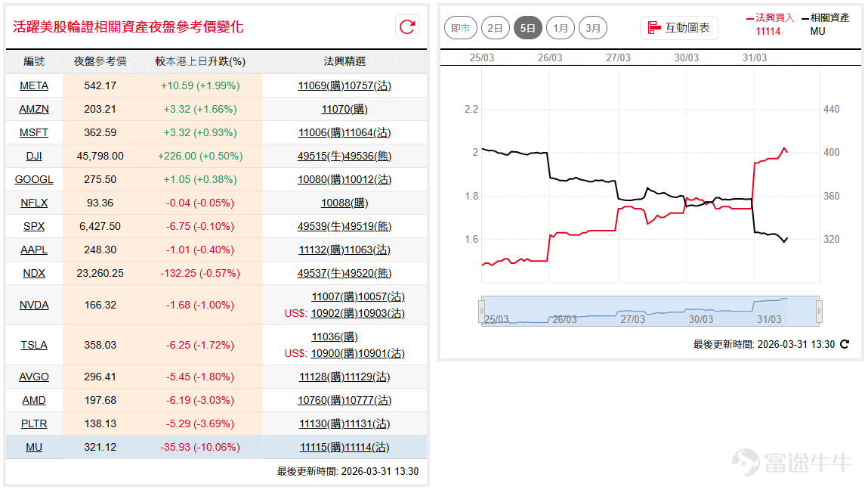This screenshot has width=868, height=490.
Task: Open US$ warrant 10903(沽) for NVDA
Action: [381, 313]
